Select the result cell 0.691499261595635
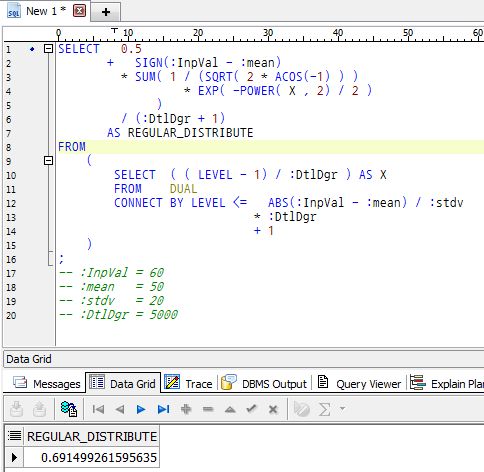The height and width of the screenshot is (472, 484). (x=92, y=457)
